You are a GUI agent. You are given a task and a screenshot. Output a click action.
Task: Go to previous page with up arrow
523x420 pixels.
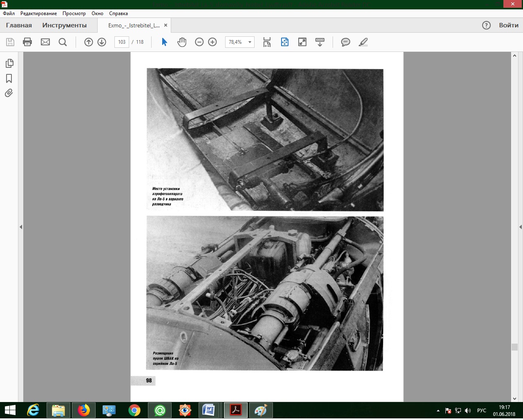pyautogui.click(x=89, y=42)
